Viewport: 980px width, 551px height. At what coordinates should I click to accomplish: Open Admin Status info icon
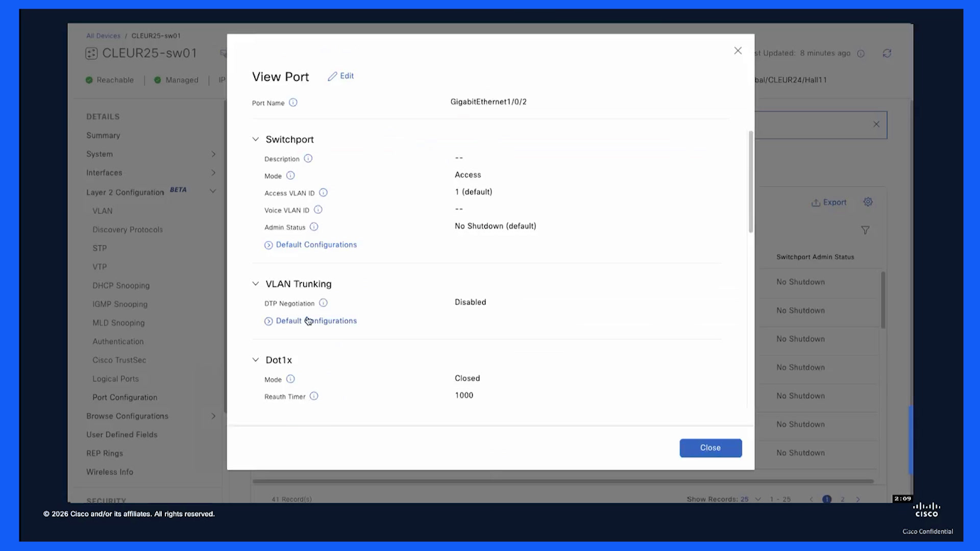(314, 227)
